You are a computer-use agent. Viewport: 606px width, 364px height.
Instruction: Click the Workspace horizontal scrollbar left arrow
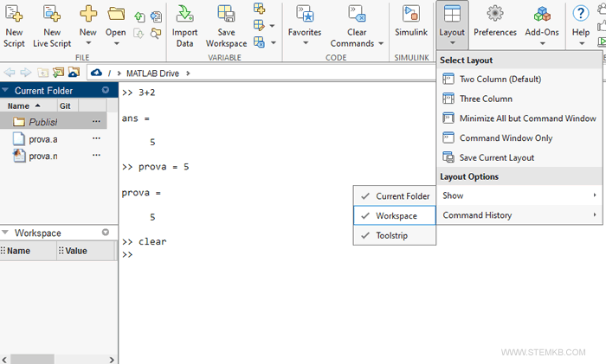[x=4, y=360]
